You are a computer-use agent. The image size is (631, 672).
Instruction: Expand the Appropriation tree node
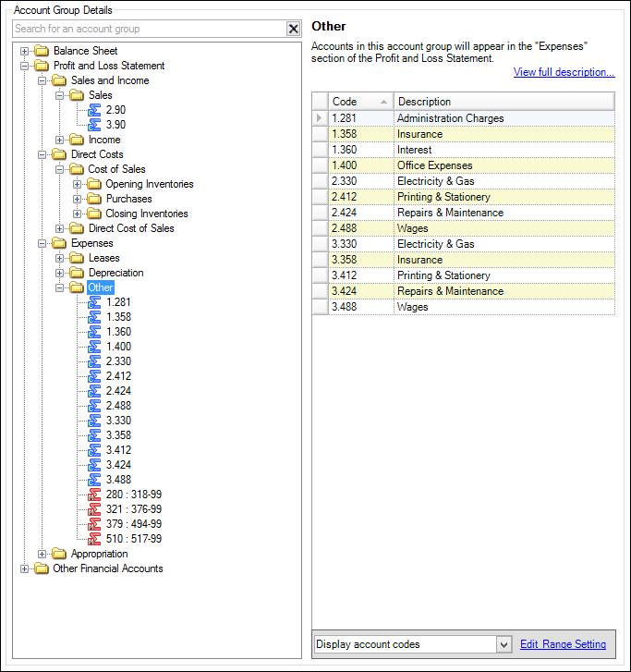pos(42,554)
